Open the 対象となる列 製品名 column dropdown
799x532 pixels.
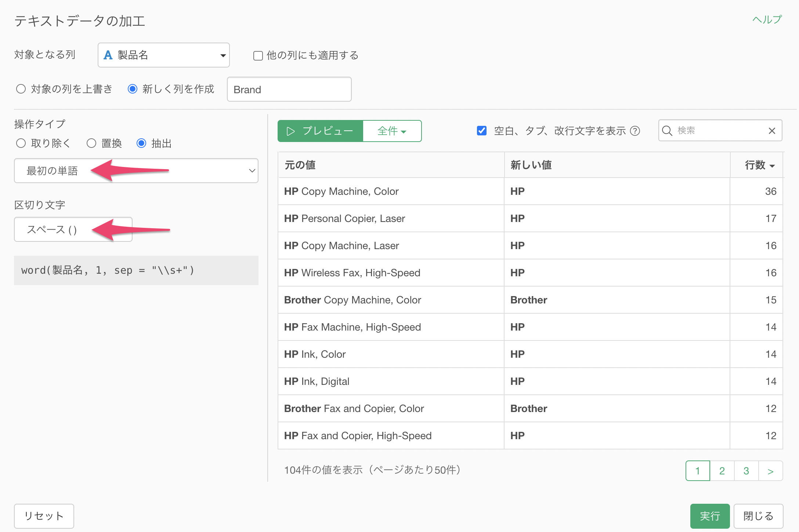click(x=164, y=55)
